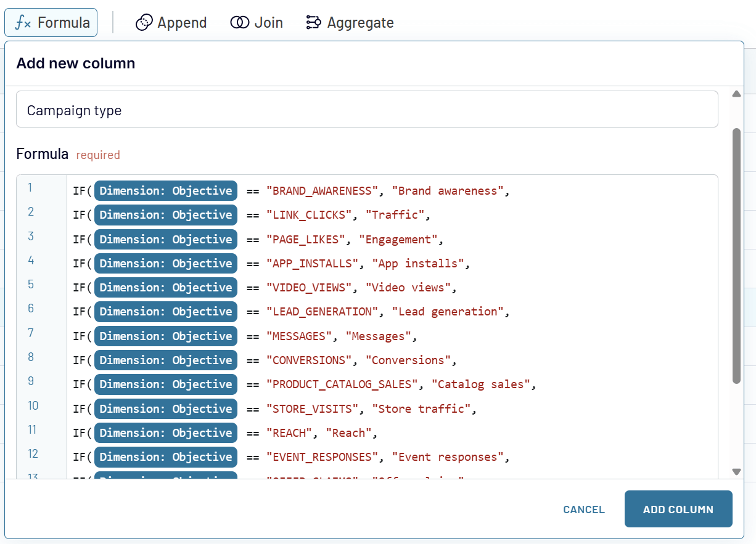Viewport: 756px width, 544px height.
Task: Open the Append tool via its dotted-circles icon
Action: 144,22
